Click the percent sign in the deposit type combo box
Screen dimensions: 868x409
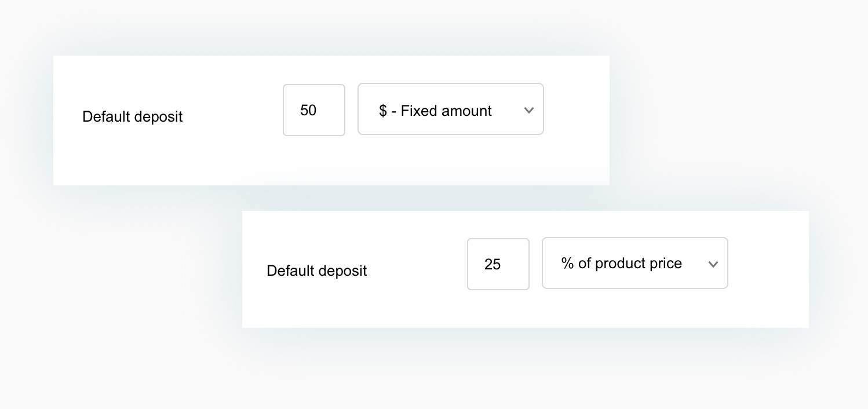coord(567,264)
